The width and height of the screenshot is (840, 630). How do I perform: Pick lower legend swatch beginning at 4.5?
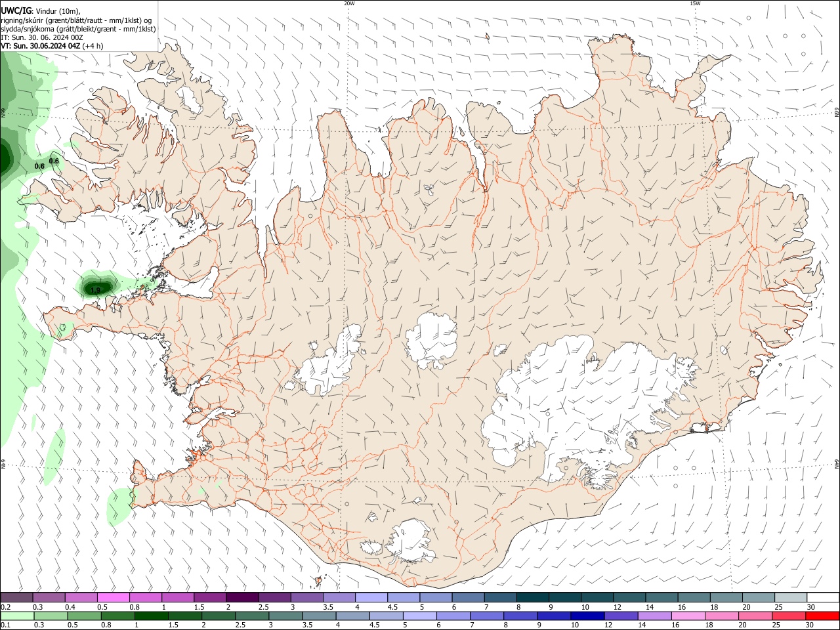point(386,616)
